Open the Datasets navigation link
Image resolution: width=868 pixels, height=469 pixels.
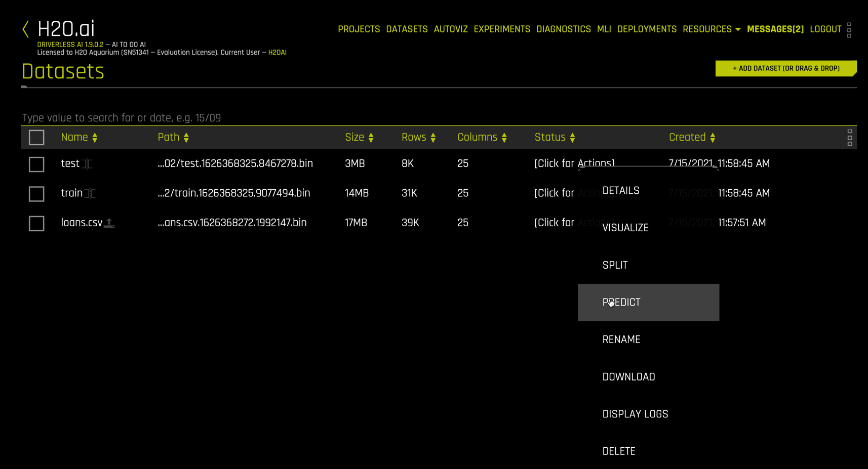pos(407,29)
